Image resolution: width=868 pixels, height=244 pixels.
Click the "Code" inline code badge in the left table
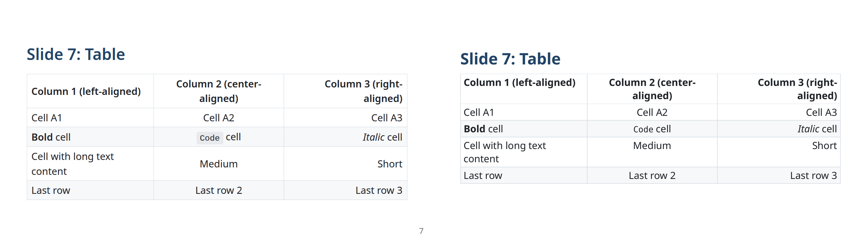coord(209,138)
